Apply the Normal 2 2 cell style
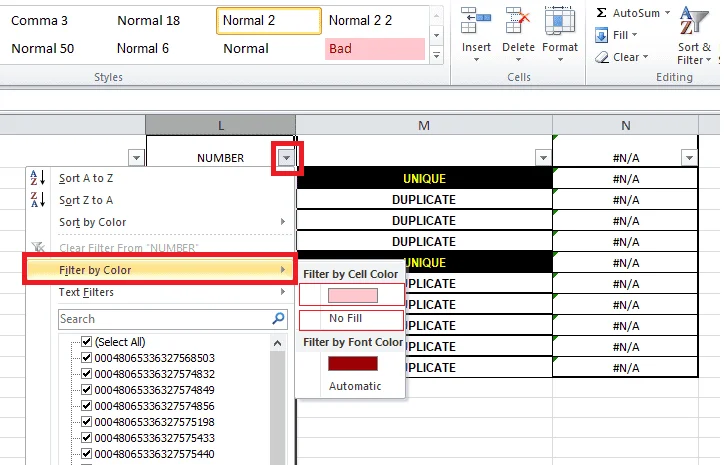This screenshot has width=727, height=465. (360, 20)
